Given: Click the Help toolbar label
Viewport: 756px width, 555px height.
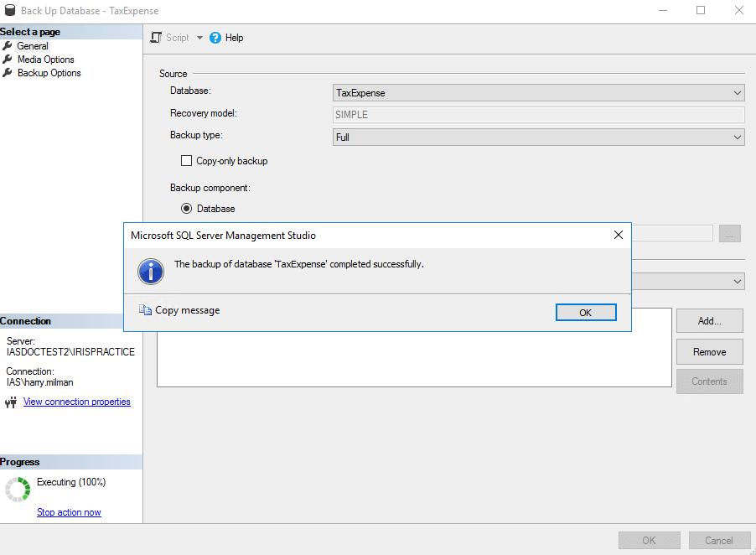Looking at the screenshot, I should click(235, 38).
